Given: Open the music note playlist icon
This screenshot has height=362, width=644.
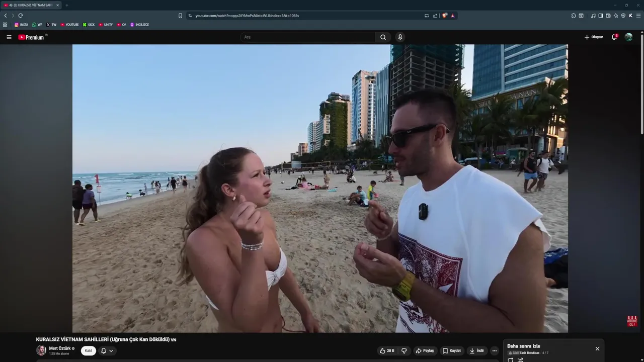Looking at the screenshot, I should tap(593, 16).
